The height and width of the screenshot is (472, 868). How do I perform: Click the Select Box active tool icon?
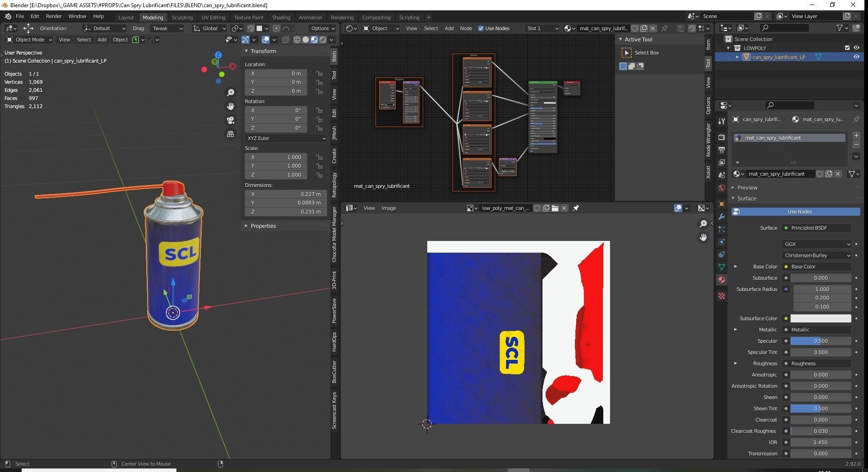626,53
